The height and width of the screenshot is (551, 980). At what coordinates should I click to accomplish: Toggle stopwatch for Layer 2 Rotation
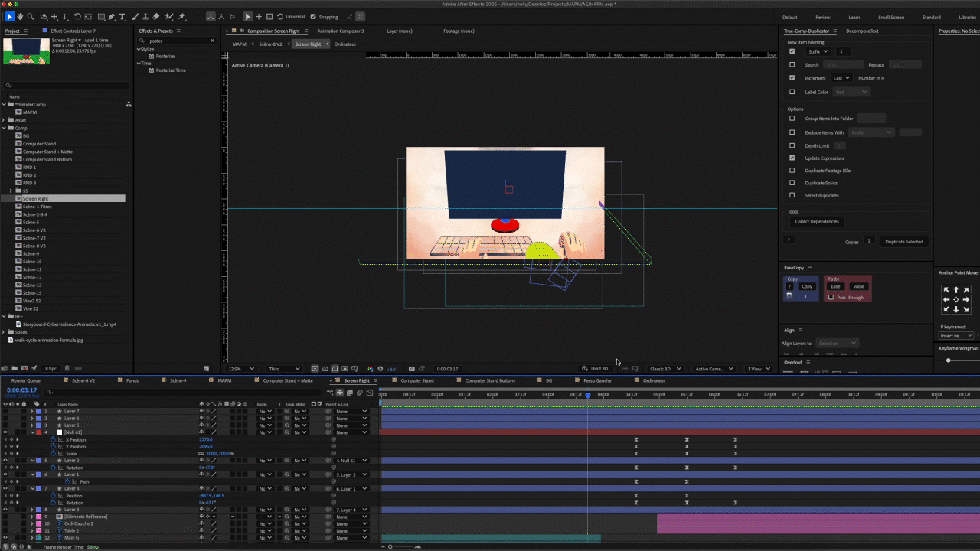tap(54, 468)
